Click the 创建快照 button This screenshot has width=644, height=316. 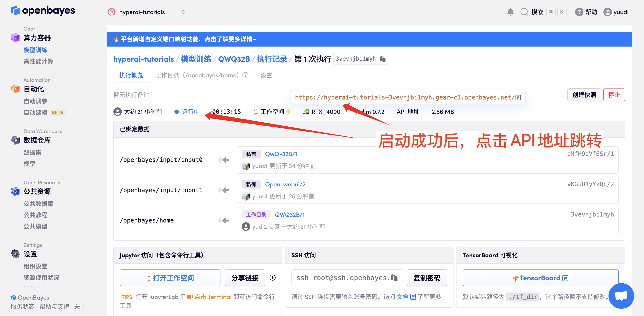coord(584,95)
